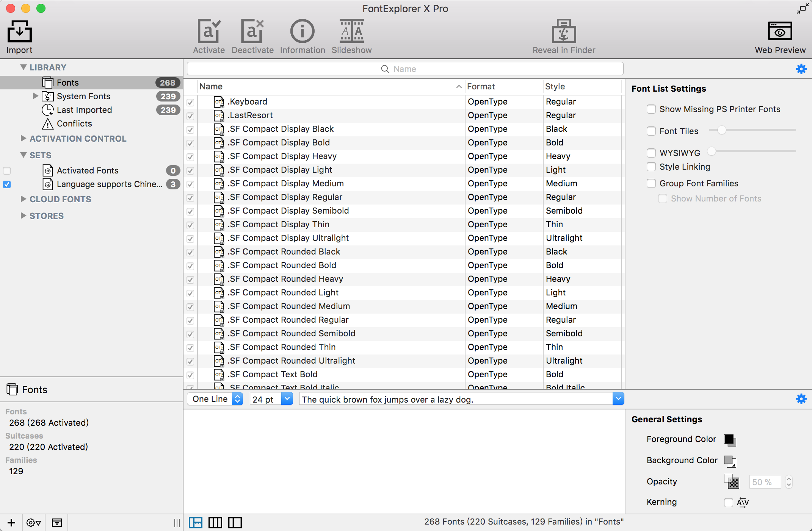
Task: Sort by Format column header
Action: pyautogui.click(x=503, y=86)
